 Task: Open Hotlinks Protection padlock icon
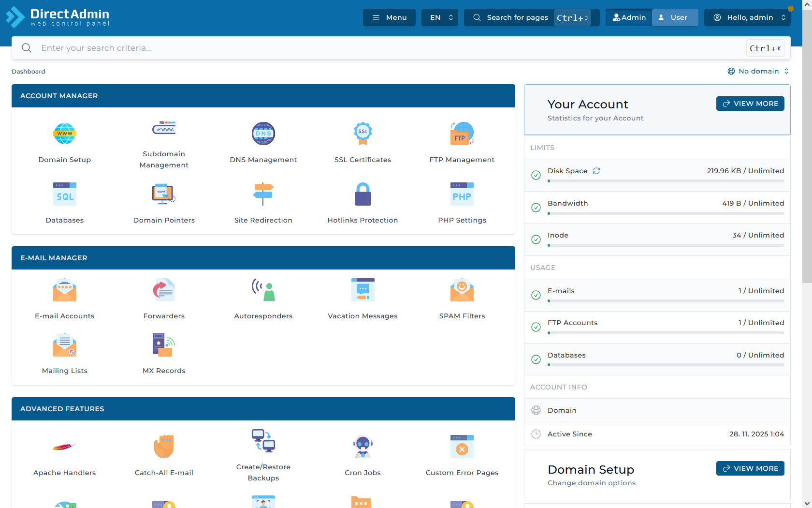(x=362, y=194)
